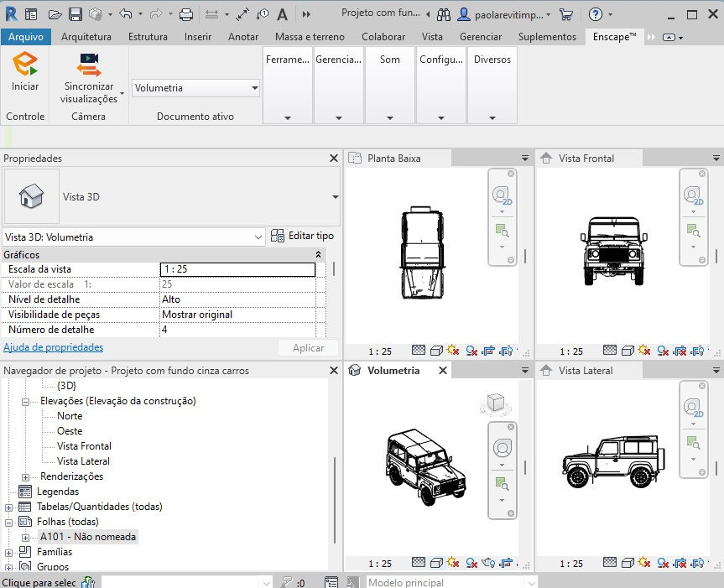Click the ViewCube in Volumetria view
The height and width of the screenshot is (588, 724).
click(x=496, y=403)
